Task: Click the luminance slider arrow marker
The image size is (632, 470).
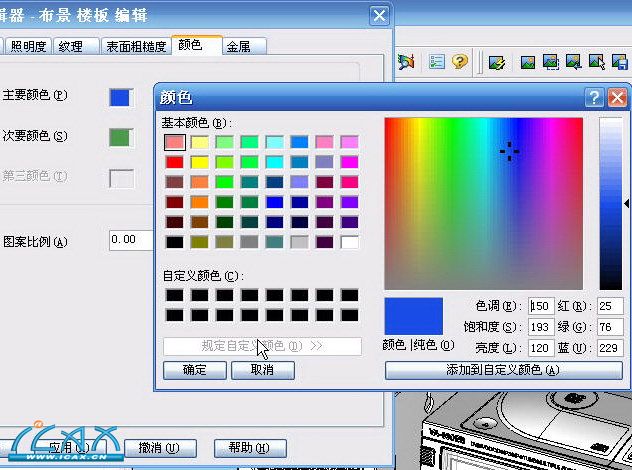Action: pyautogui.click(x=627, y=204)
